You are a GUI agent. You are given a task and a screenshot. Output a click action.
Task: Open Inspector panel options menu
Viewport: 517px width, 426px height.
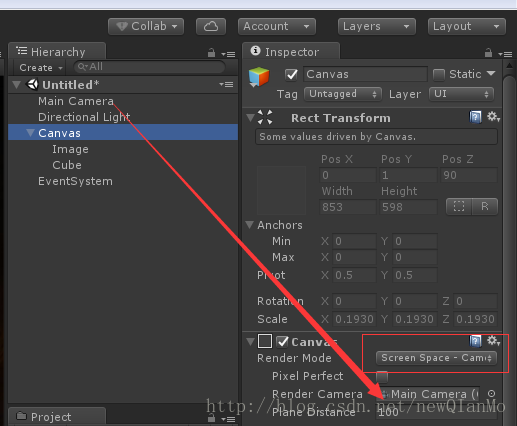(505, 54)
